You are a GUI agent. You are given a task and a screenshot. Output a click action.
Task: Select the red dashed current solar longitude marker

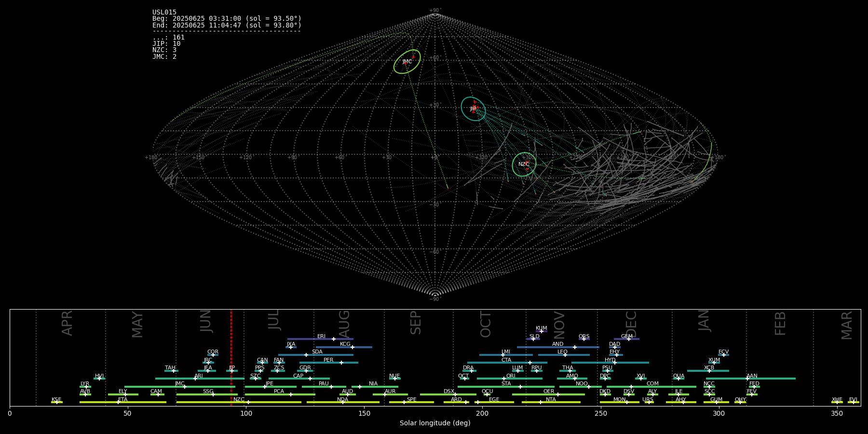[231, 357]
